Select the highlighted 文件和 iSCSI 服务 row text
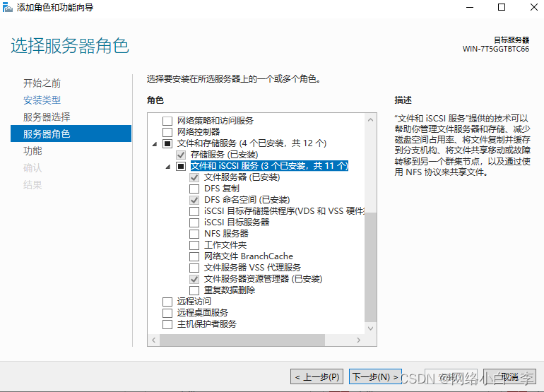 [x=269, y=166]
